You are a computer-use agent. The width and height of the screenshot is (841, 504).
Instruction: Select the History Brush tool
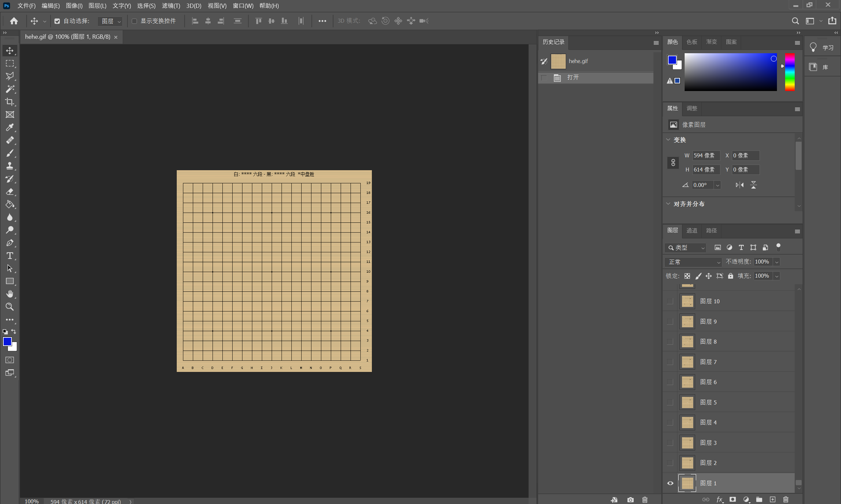10,179
